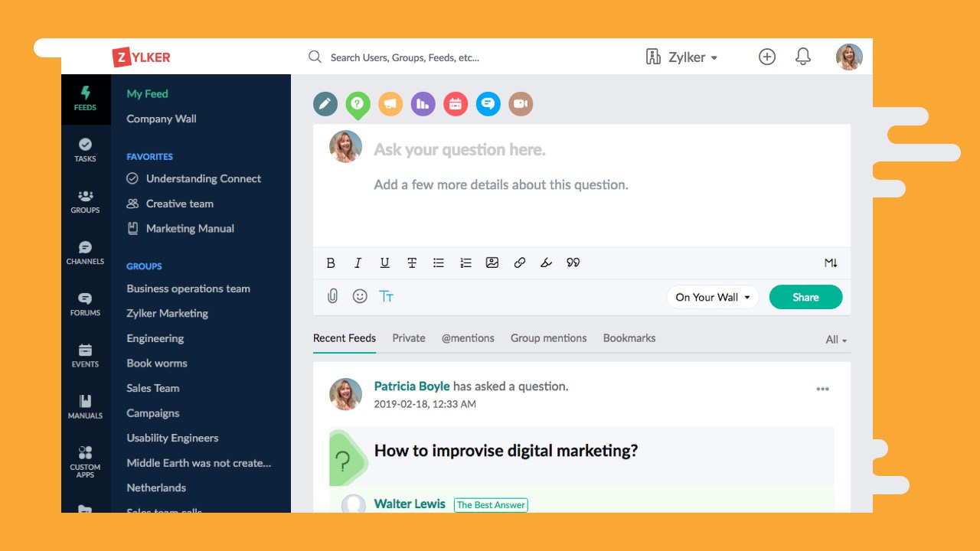Select the pencil post status icon

[325, 104]
